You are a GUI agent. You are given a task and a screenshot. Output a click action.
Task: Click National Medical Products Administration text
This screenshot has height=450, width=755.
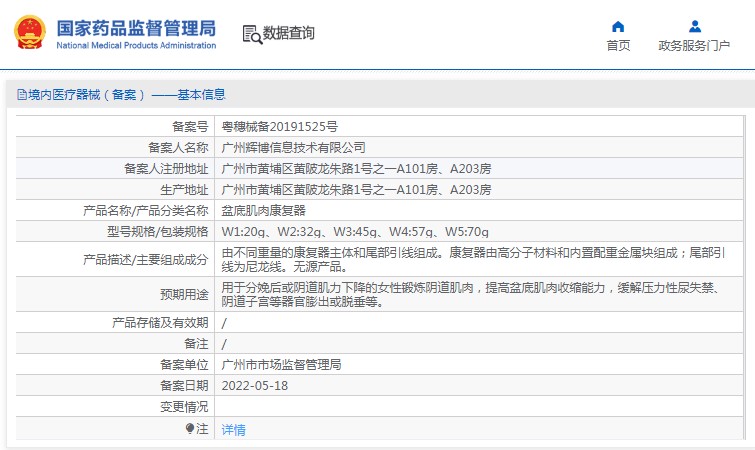[x=136, y=45]
